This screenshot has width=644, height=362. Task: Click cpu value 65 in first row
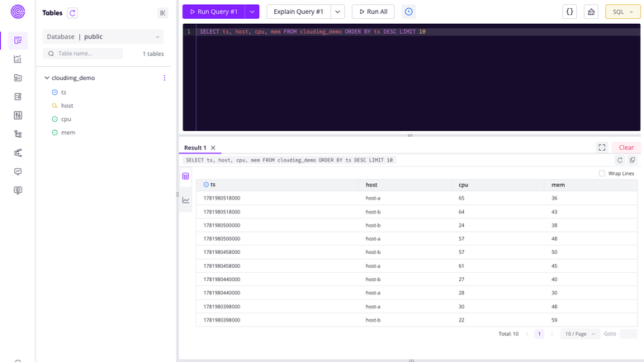coord(462,198)
